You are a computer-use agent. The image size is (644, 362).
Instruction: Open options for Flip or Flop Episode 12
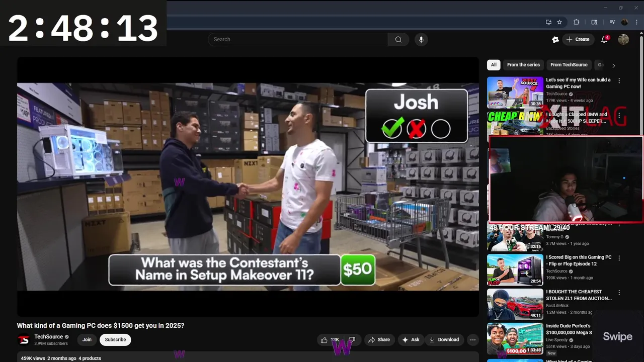coord(619,258)
